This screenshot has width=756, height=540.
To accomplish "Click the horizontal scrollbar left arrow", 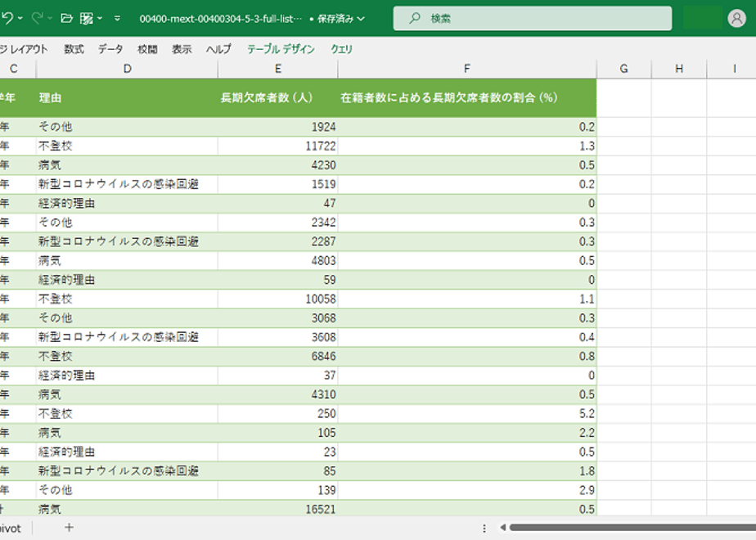I will [x=502, y=528].
